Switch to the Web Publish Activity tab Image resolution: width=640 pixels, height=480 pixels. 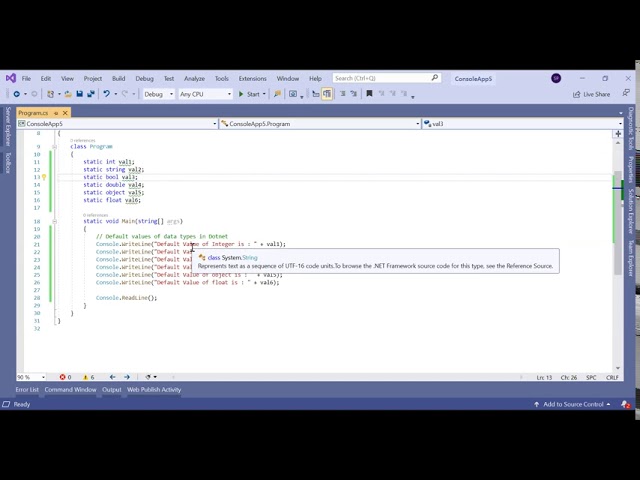(154, 389)
